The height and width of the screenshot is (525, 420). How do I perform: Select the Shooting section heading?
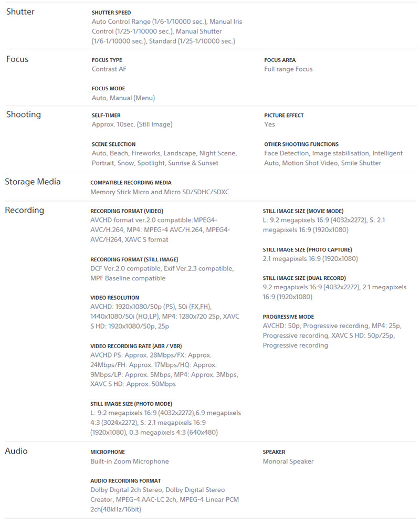(x=24, y=114)
